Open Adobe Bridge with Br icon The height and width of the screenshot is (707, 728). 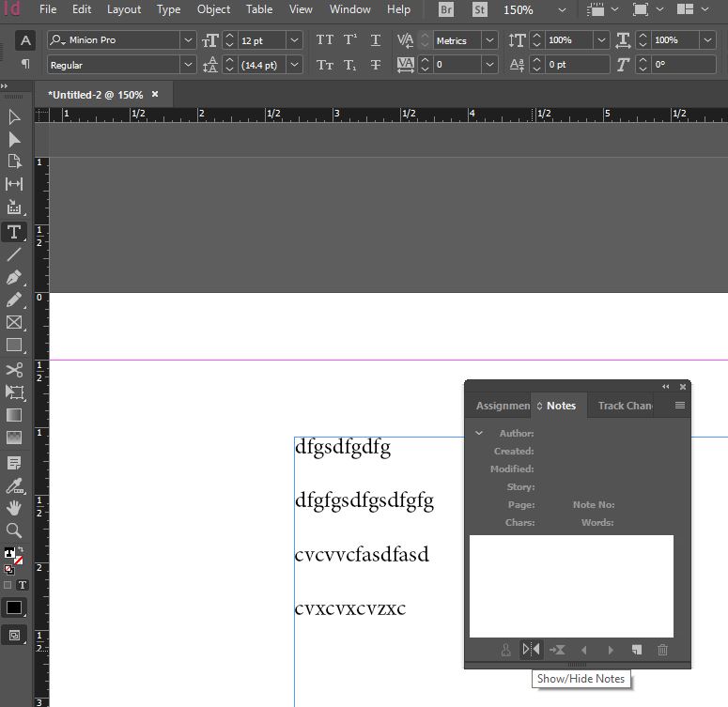point(445,9)
